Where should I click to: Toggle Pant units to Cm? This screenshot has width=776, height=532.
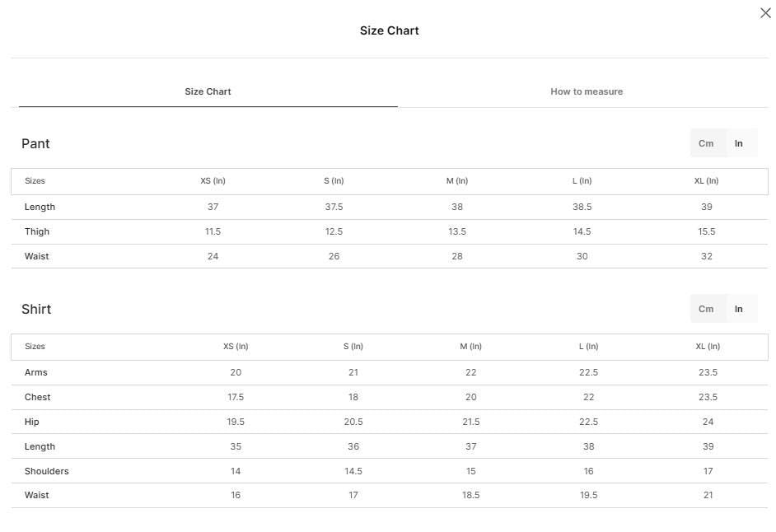(x=706, y=143)
